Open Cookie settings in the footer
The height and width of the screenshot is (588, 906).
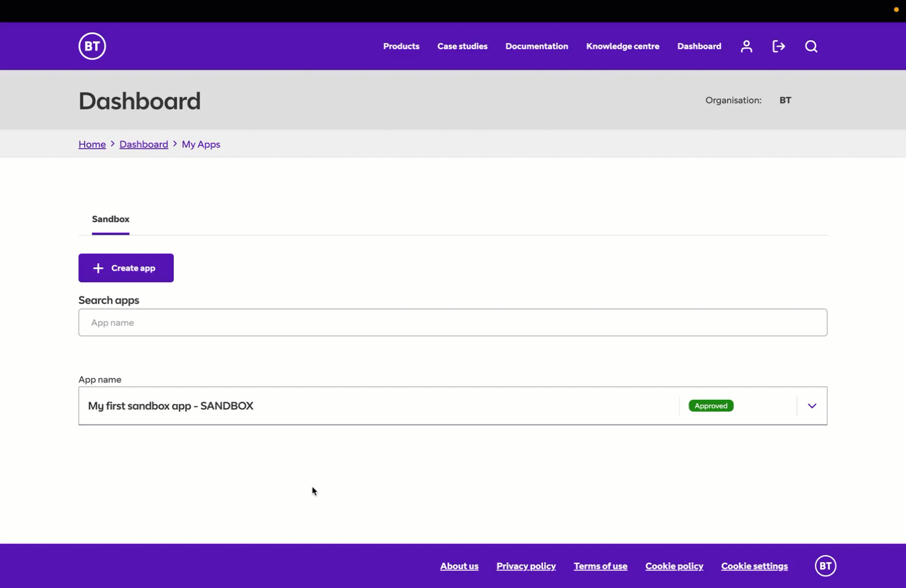pyautogui.click(x=754, y=566)
